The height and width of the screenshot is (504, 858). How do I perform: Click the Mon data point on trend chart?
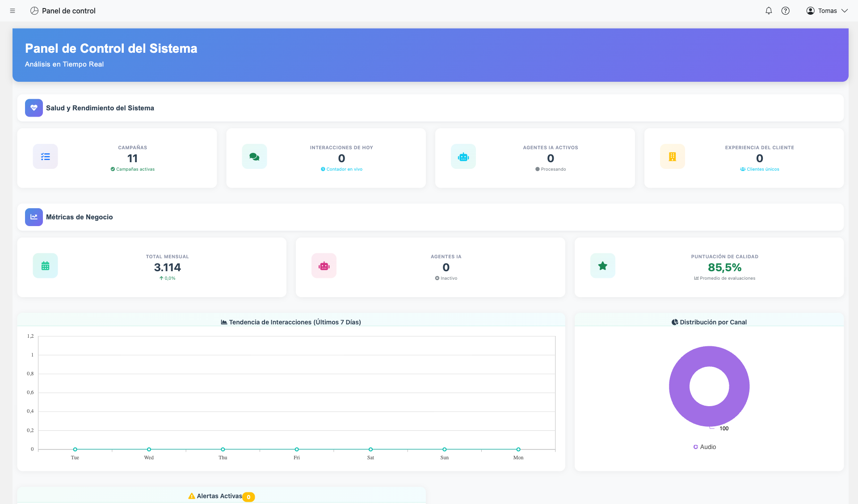tap(518, 449)
